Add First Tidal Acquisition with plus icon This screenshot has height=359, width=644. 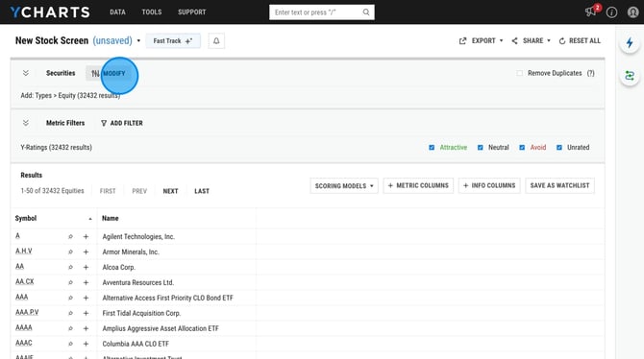86,313
